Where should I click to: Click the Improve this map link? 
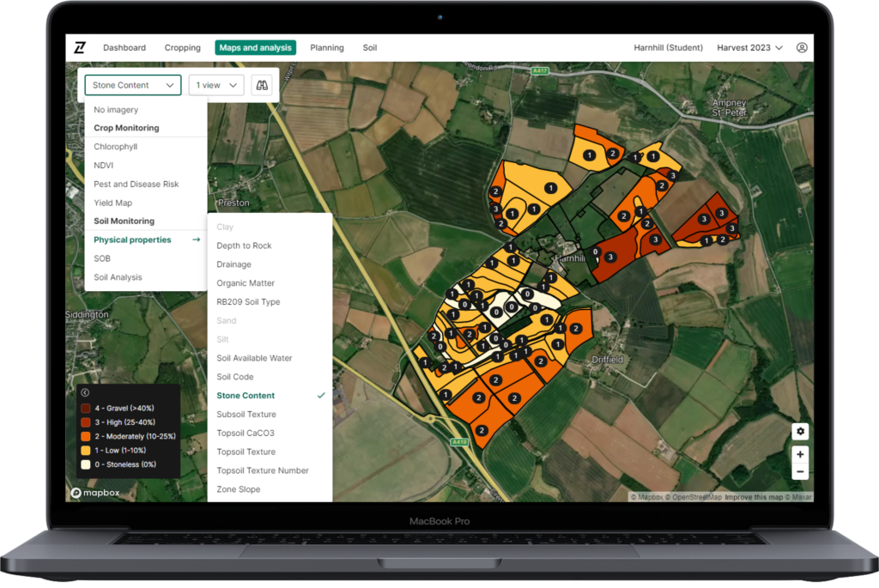pos(755,497)
